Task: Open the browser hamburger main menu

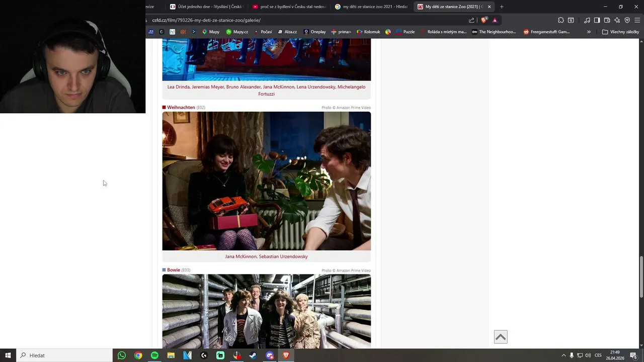Action: click(637, 20)
